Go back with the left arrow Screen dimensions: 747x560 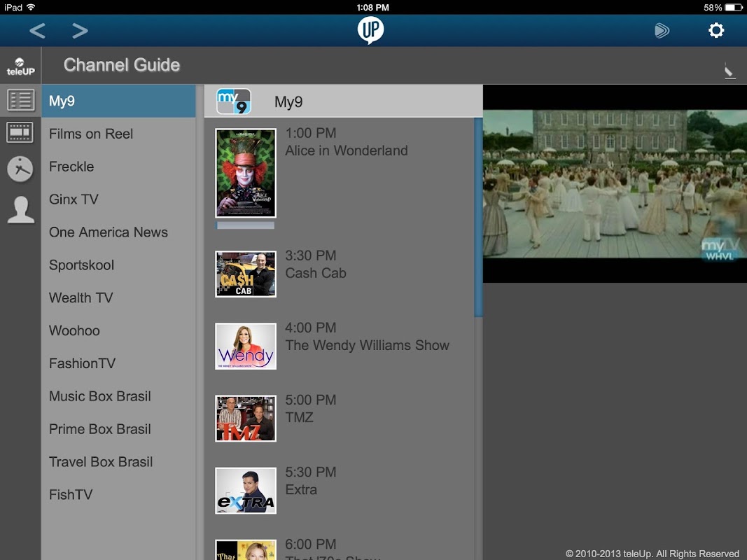tap(37, 31)
